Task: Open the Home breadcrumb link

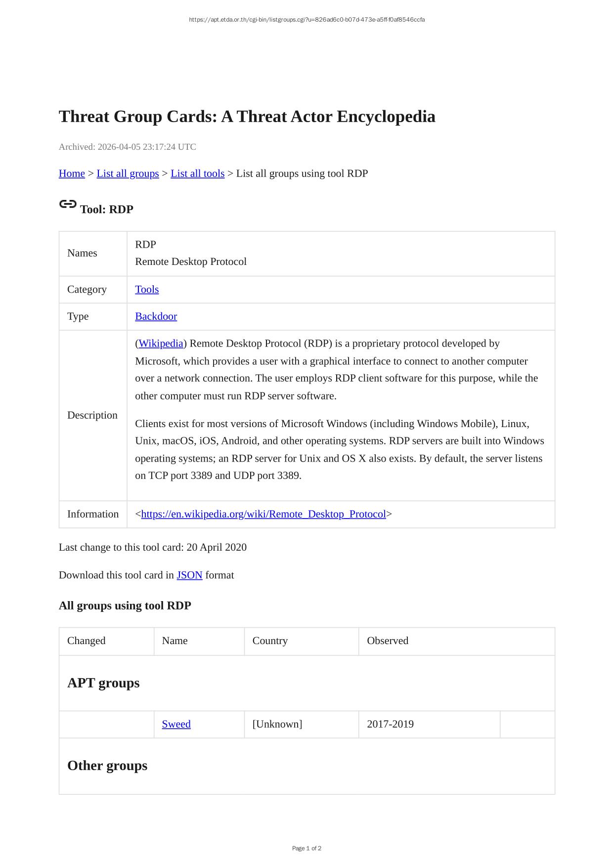Action: coord(72,174)
